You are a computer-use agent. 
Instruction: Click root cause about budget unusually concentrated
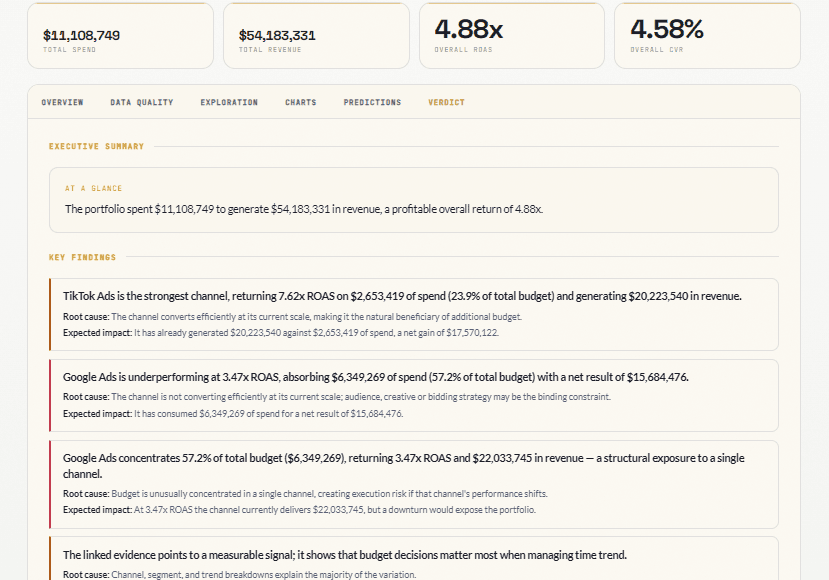(305, 494)
